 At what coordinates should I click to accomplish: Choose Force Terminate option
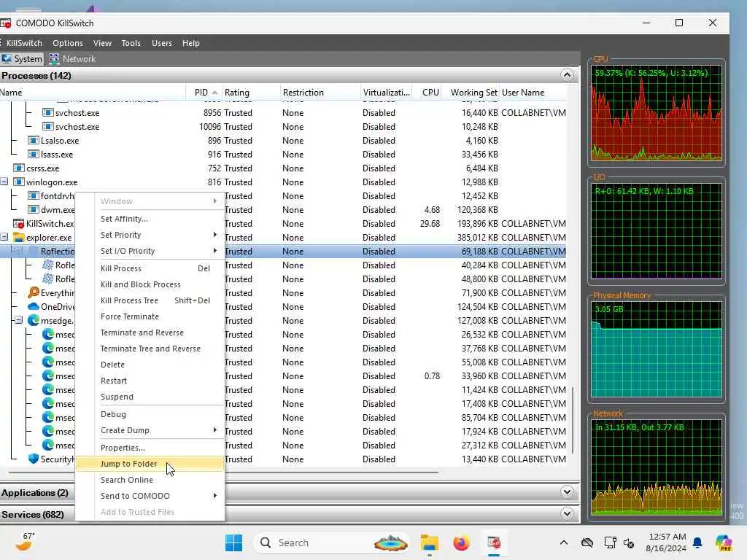[150, 316]
